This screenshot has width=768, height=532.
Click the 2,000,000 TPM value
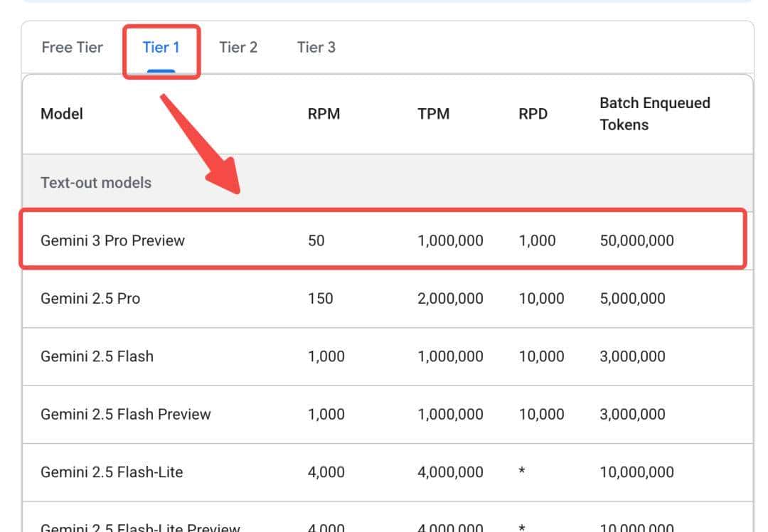(450, 298)
